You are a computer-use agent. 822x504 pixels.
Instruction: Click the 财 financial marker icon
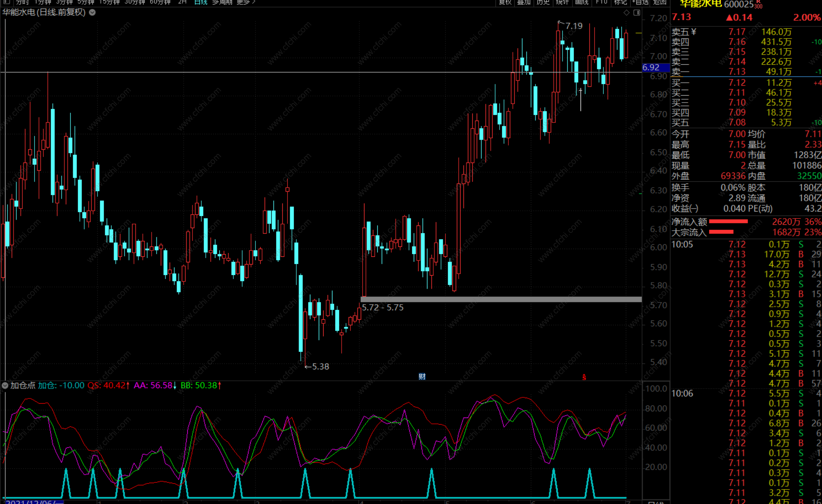coord(422,376)
